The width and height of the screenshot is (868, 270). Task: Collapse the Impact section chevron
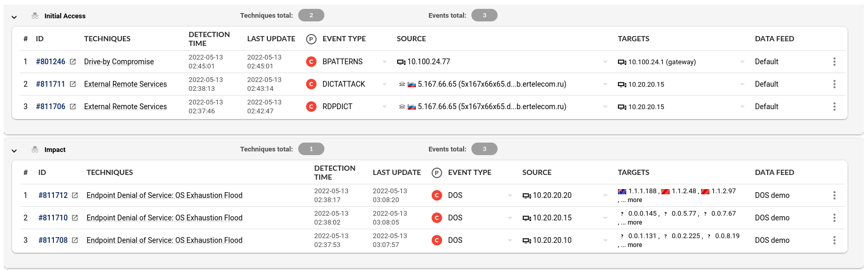click(x=14, y=150)
